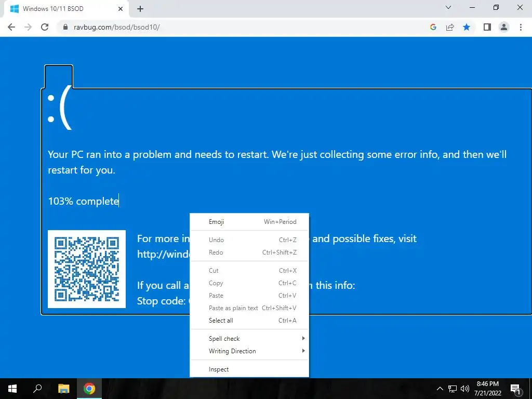Select Cut from the context menu
This screenshot has width=532, height=399.
249,270
